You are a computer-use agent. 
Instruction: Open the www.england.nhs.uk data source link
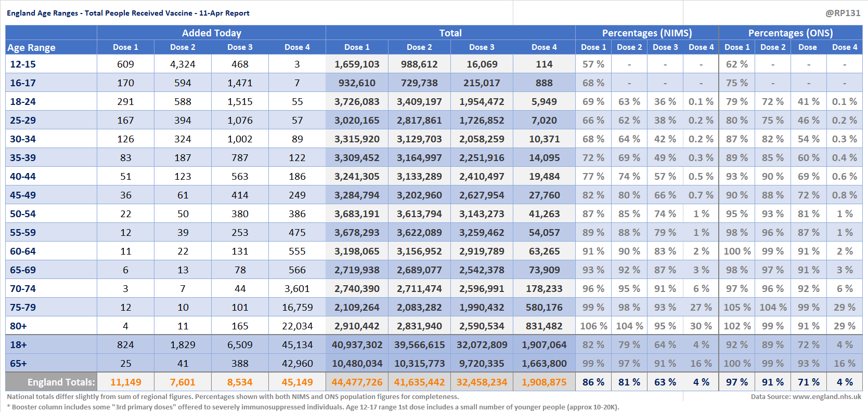click(x=826, y=396)
